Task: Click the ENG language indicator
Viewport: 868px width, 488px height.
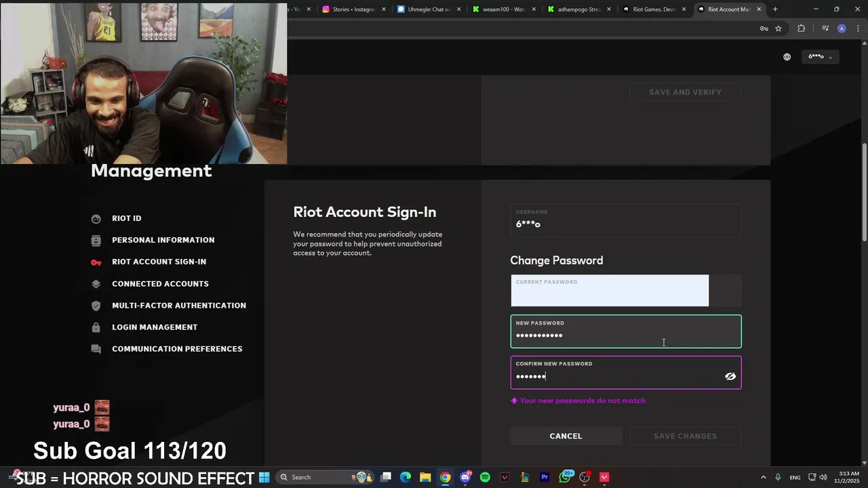Action: 795,477
